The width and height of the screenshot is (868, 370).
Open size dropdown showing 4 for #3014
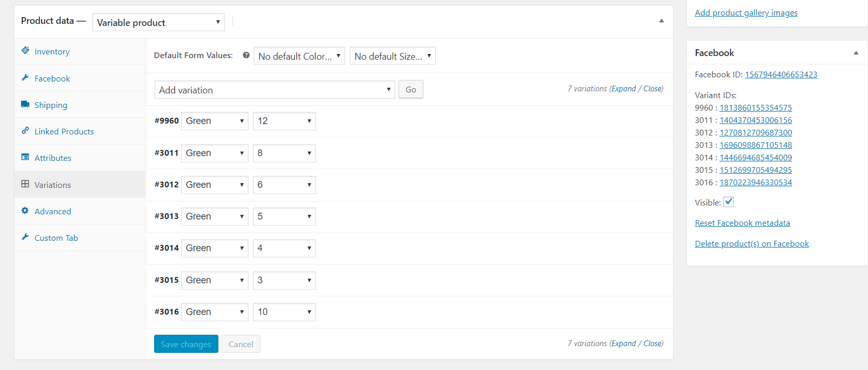(x=284, y=248)
